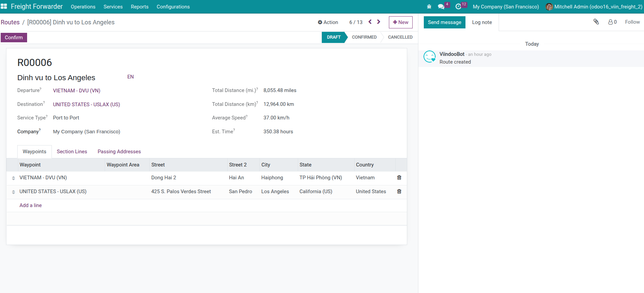Click the EN translation button
The image size is (644, 293).
[x=130, y=77]
